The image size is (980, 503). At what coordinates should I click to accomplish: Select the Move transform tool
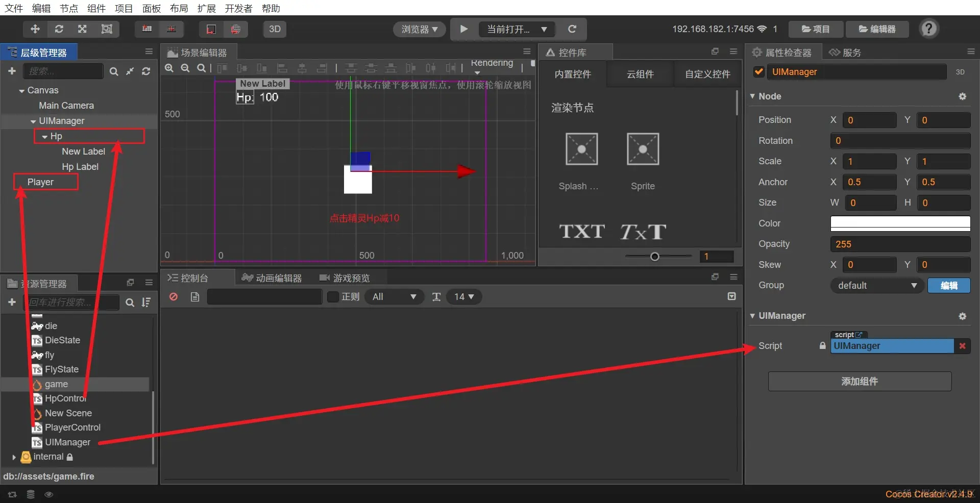pyautogui.click(x=35, y=29)
